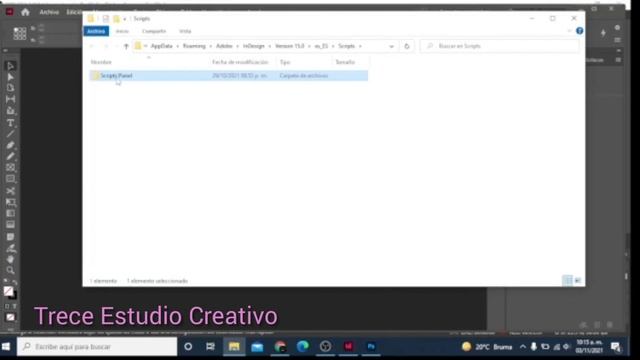The width and height of the screenshot is (640, 360).
Task: Select the Free Transform tool
Action: coord(10,202)
